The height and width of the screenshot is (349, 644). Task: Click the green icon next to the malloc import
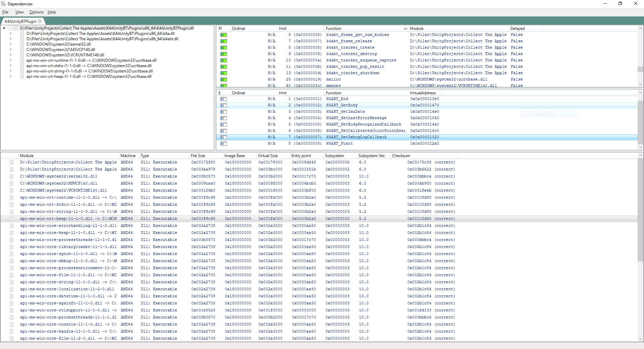click(223, 80)
